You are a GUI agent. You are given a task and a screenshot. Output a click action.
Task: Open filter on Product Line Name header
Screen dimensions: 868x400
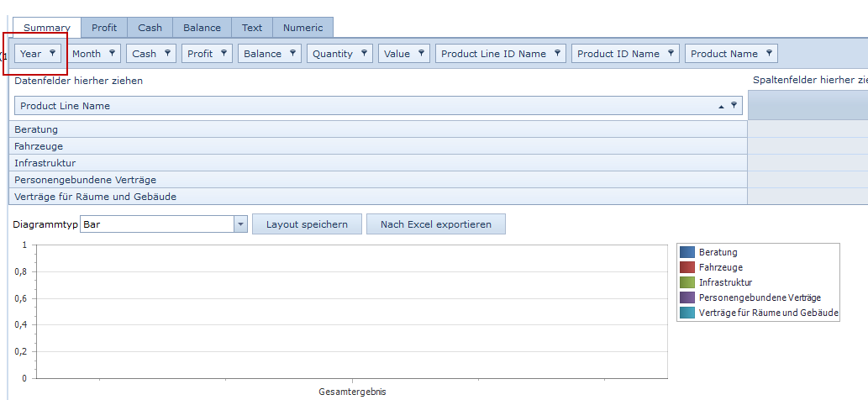[x=734, y=106]
